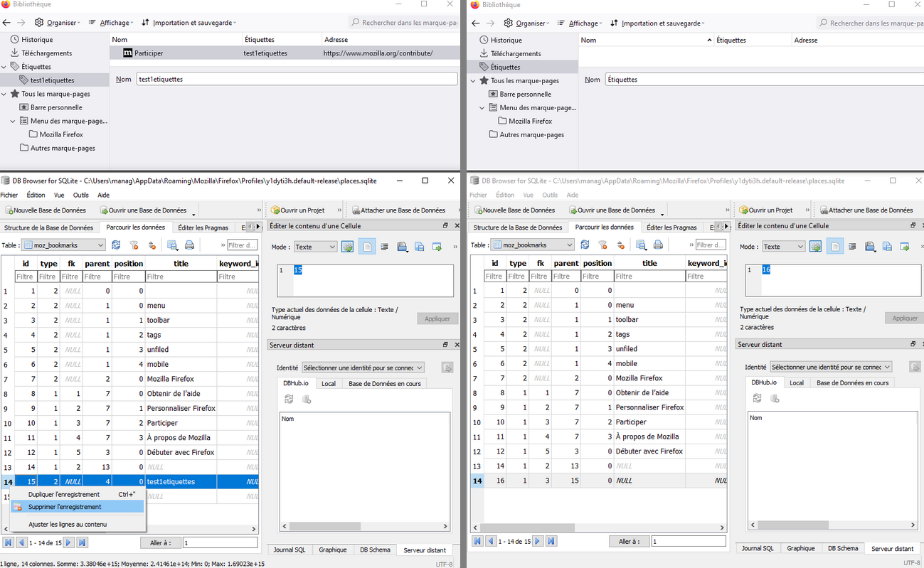The image size is (924, 568).
Task: Refresh the table in the right DB Browser window
Action: click(x=585, y=245)
